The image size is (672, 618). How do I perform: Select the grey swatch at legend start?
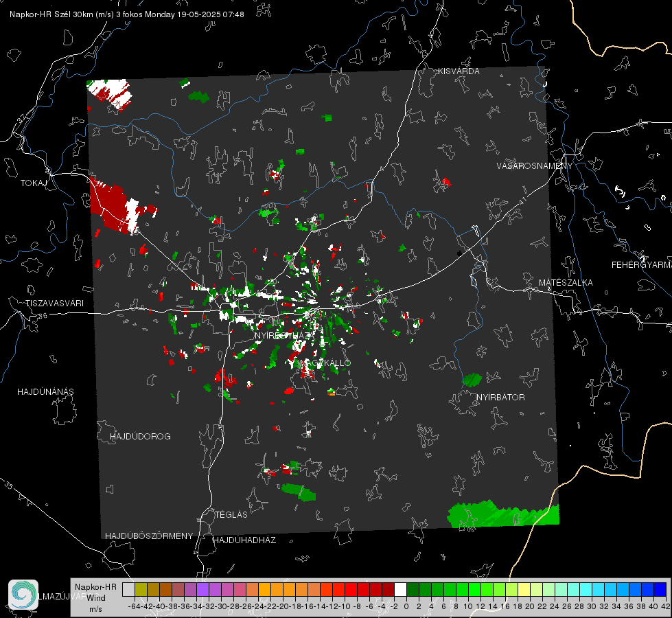(x=128, y=590)
